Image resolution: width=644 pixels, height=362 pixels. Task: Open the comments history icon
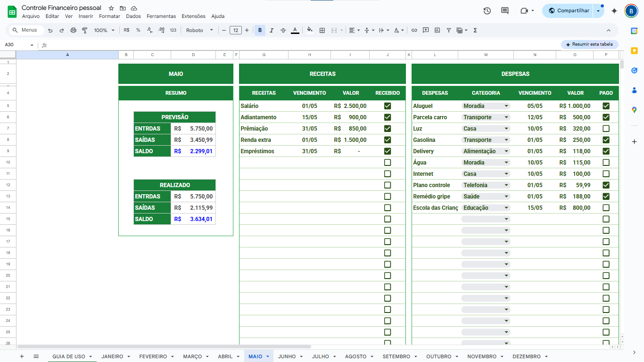(x=505, y=10)
